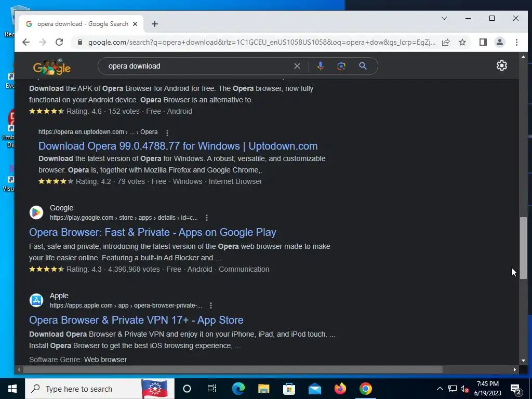Click the apps.apple.com URL breadcrumb
532x399 pixels.
126,305
